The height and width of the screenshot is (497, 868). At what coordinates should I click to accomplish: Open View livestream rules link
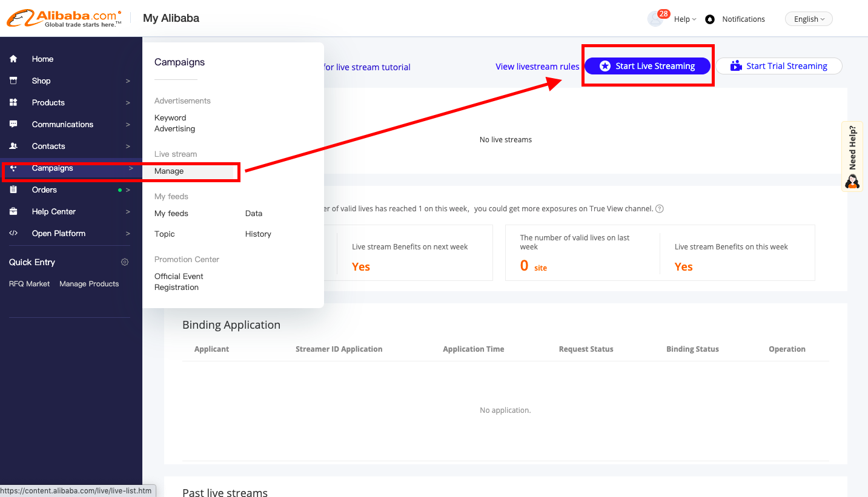(537, 67)
